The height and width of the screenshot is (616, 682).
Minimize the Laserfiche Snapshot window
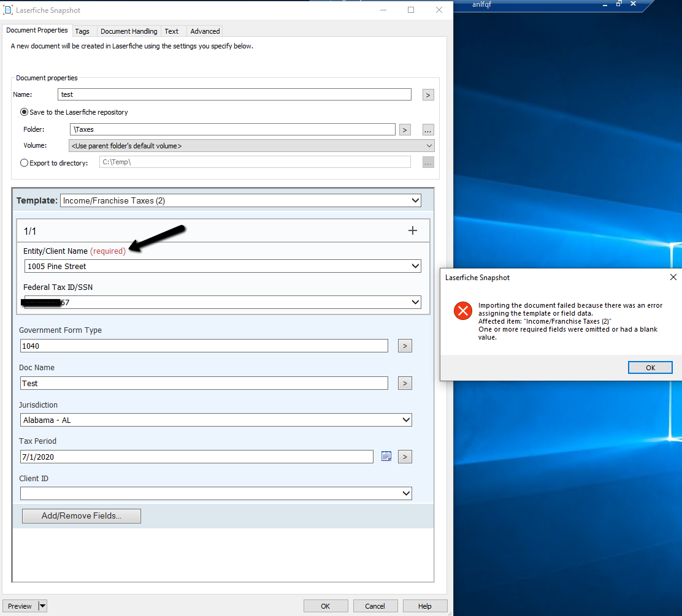(x=383, y=10)
